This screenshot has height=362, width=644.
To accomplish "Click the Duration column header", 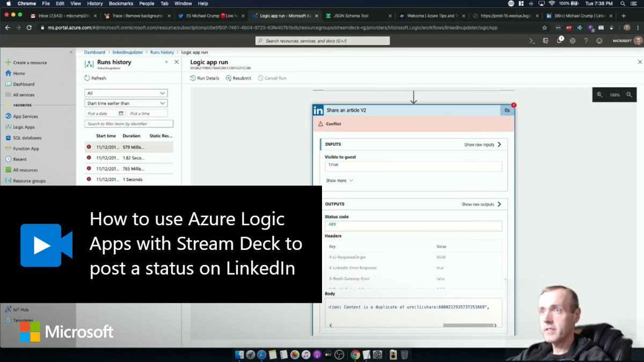I will (131, 136).
